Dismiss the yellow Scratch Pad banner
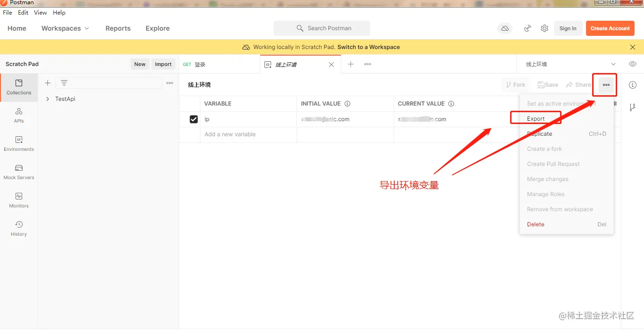 [633, 47]
